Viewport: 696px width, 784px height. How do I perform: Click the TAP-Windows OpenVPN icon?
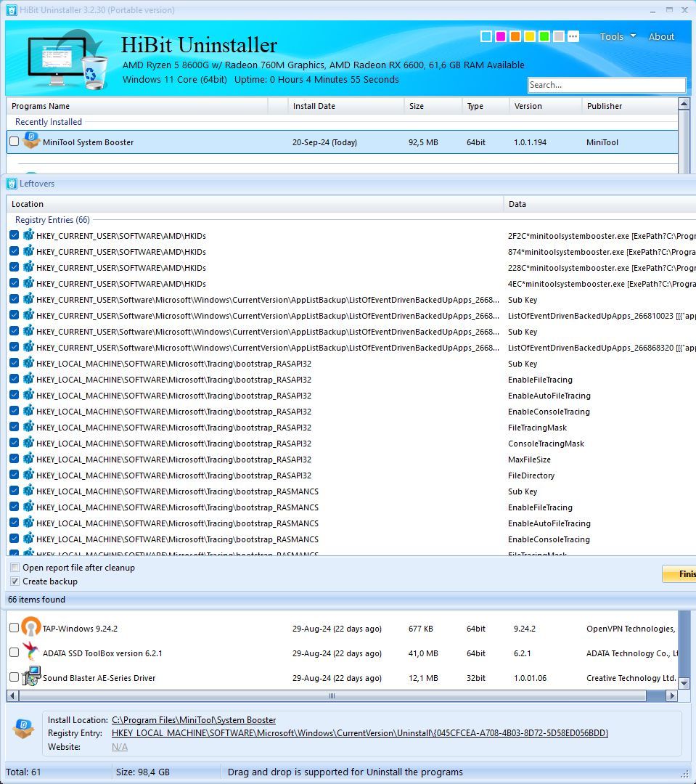click(x=31, y=627)
